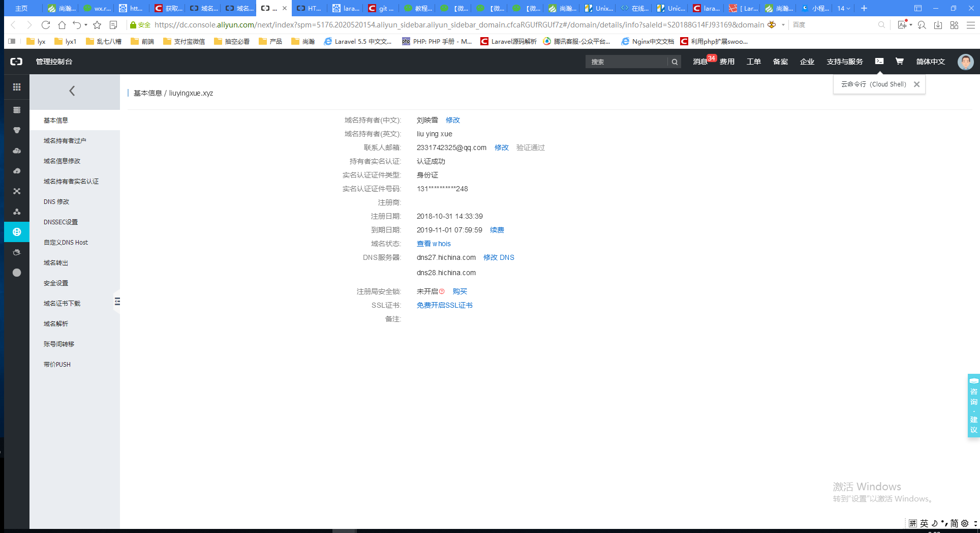Close the Cloud Shell tooltip

pyautogui.click(x=916, y=84)
